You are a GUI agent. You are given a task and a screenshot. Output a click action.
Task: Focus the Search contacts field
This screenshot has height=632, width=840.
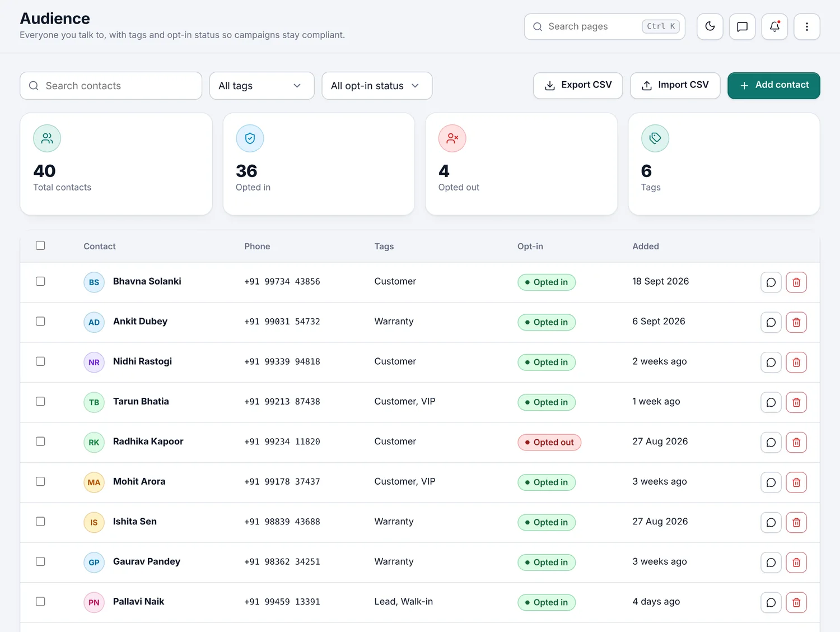111,86
